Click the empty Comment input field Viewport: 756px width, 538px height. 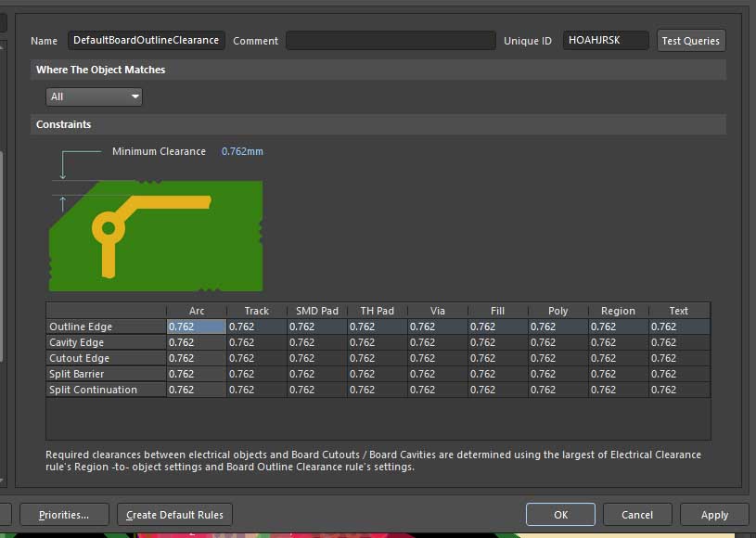click(x=390, y=41)
